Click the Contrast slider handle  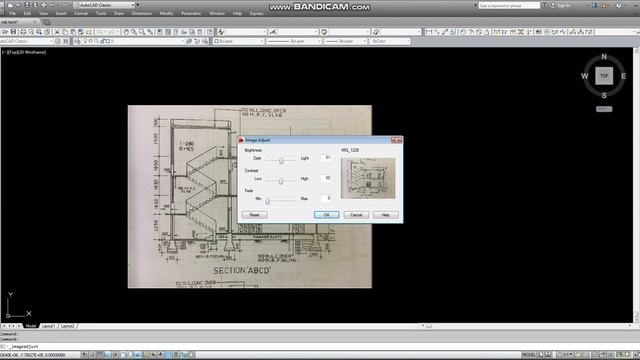pyautogui.click(x=281, y=180)
